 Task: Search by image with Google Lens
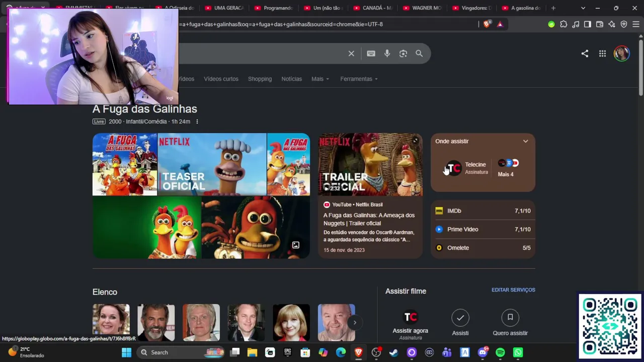[x=403, y=53]
